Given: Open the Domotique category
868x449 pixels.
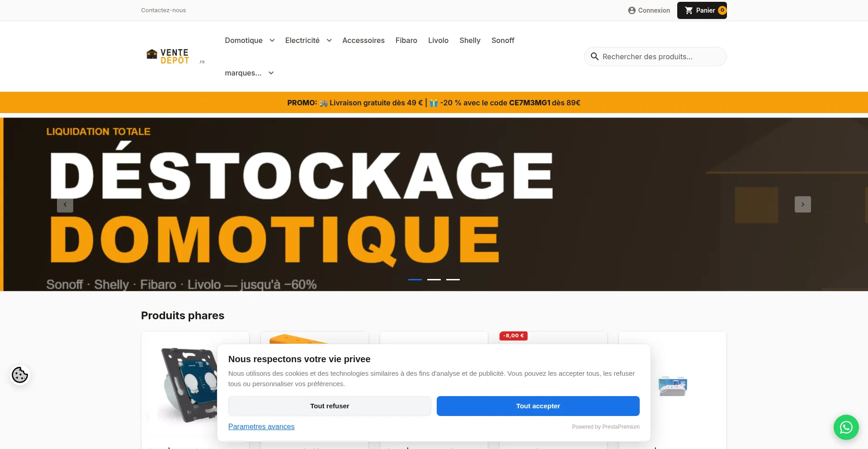Looking at the screenshot, I should [244, 40].
